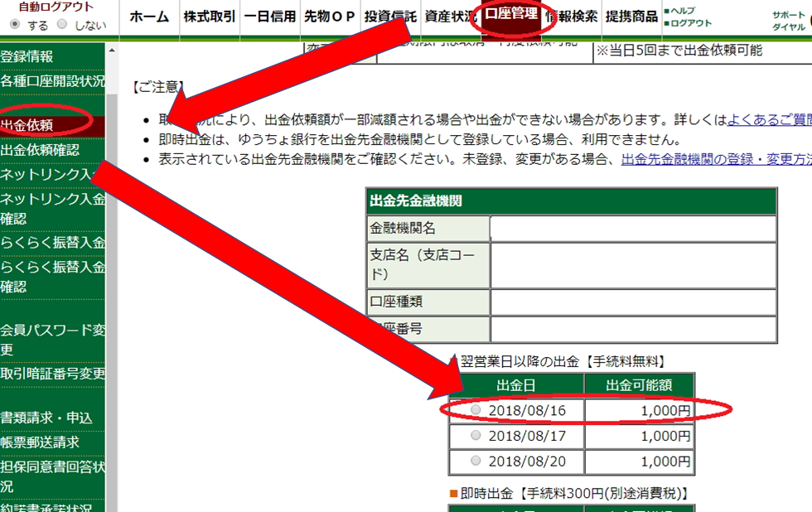
Task: Click the 即時出金 section heading
Action: pos(568,494)
